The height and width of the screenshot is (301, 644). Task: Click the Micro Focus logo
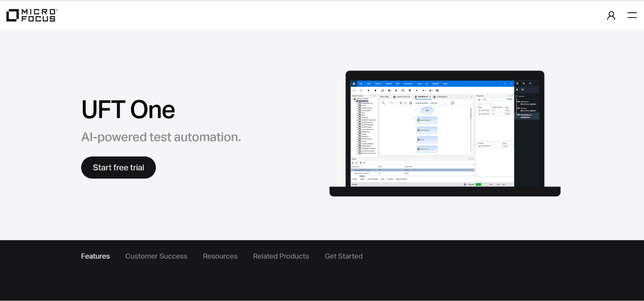32,15
